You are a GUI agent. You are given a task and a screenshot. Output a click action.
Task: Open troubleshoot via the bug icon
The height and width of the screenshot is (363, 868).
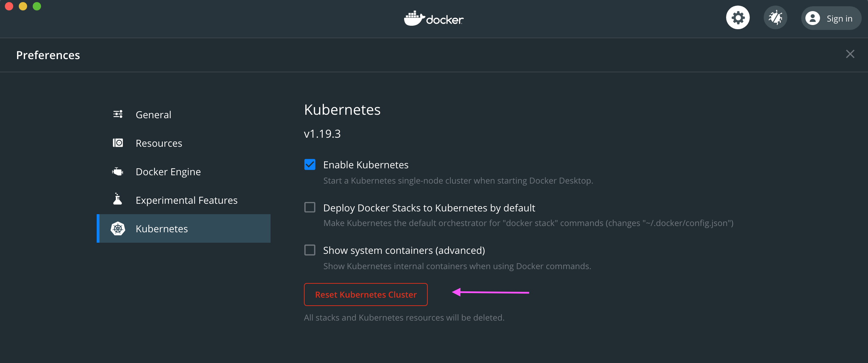point(775,18)
